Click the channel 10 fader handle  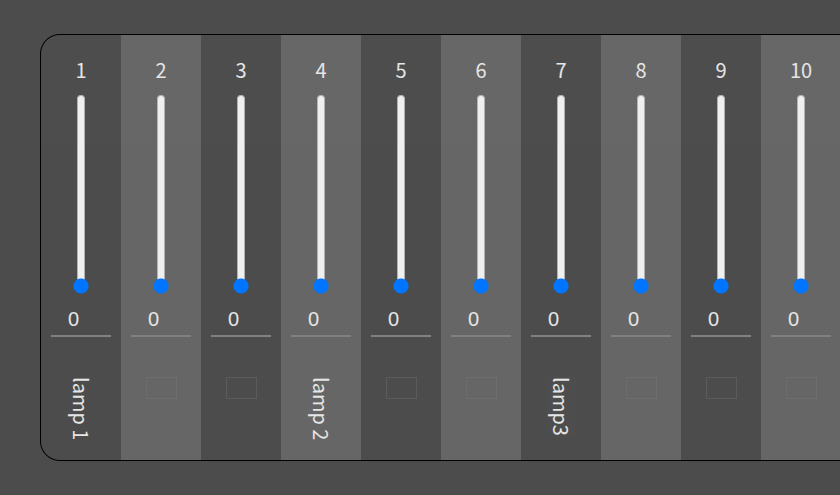tap(801, 286)
